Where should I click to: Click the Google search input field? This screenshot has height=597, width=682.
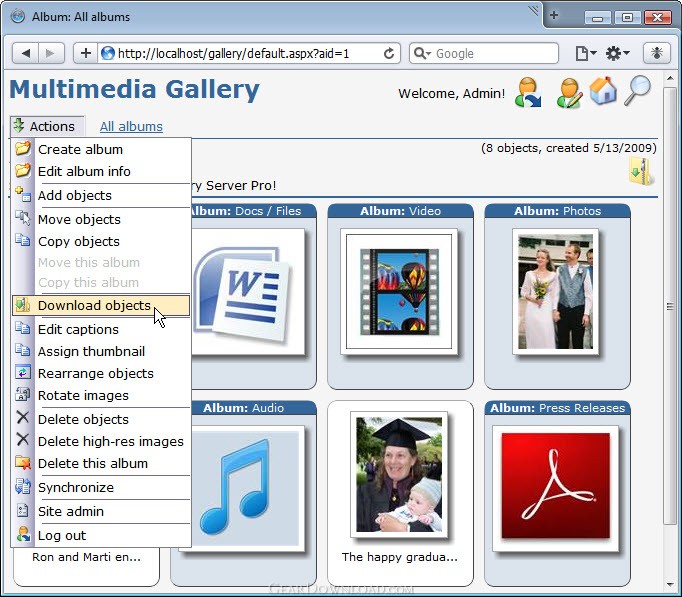click(x=484, y=53)
